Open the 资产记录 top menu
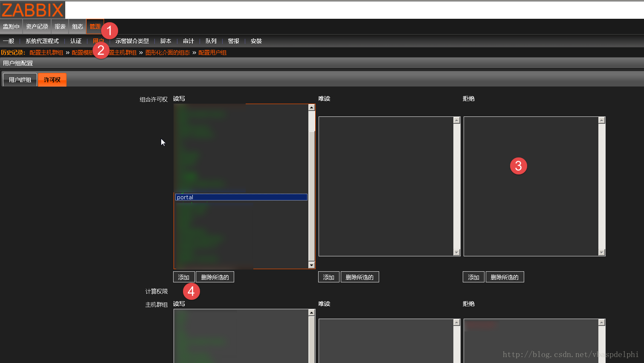Screen dimensions: 644x363 coord(37,26)
